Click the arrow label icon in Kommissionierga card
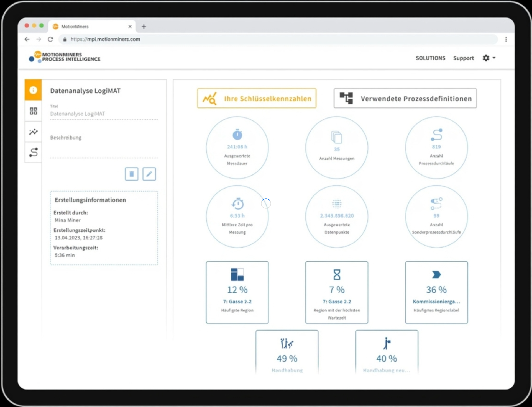The width and height of the screenshot is (532, 407). [x=436, y=275]
